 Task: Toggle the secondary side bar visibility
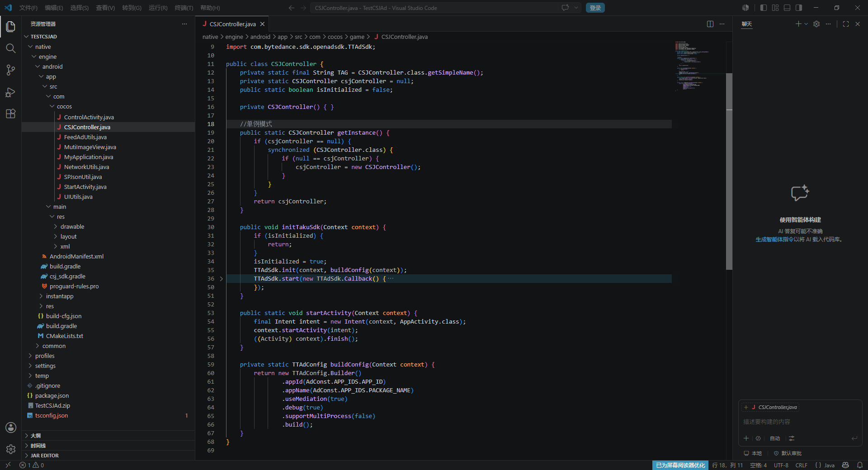tap(799, 8)
